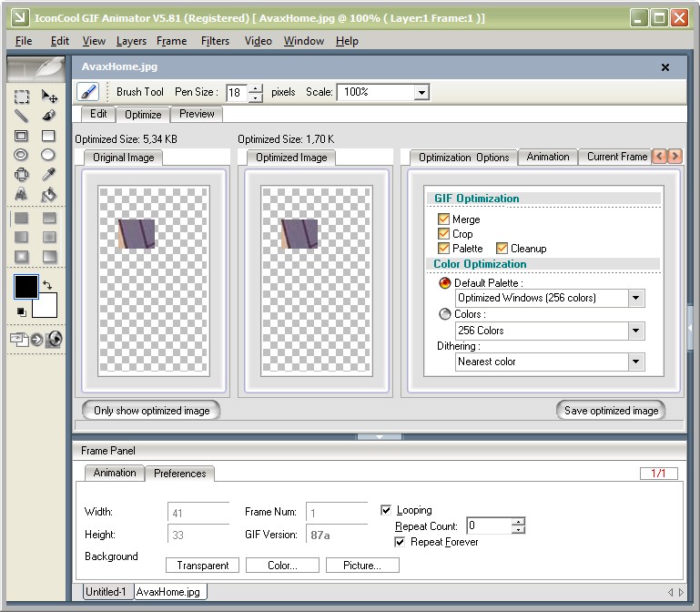Uncheck the Looping checkbox
This screenshot has width=700, height=612.
coord(386,510)
